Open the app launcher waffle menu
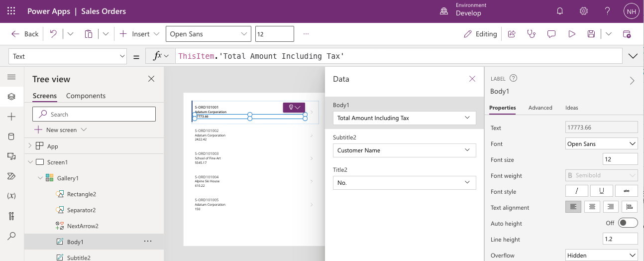Screen dimensions: 644x261 11,11
